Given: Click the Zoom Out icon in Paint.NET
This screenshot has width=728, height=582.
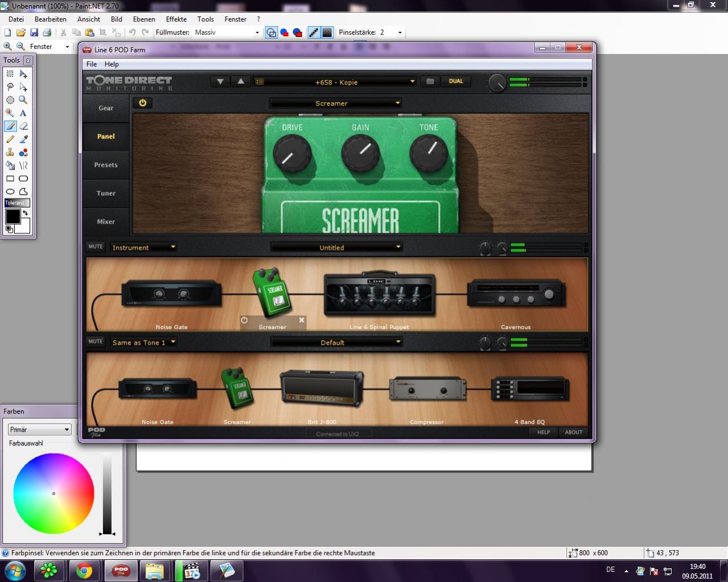Looking at the screenshot, I should click(21, 47).
